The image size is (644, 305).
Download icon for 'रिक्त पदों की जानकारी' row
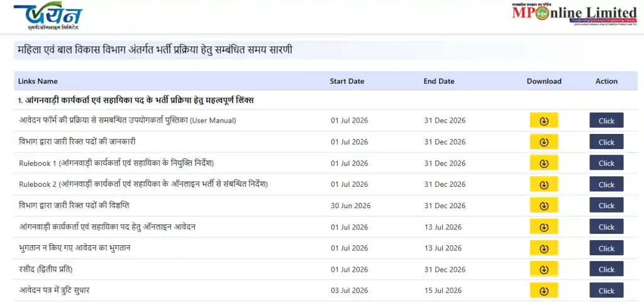pos(544,142)
